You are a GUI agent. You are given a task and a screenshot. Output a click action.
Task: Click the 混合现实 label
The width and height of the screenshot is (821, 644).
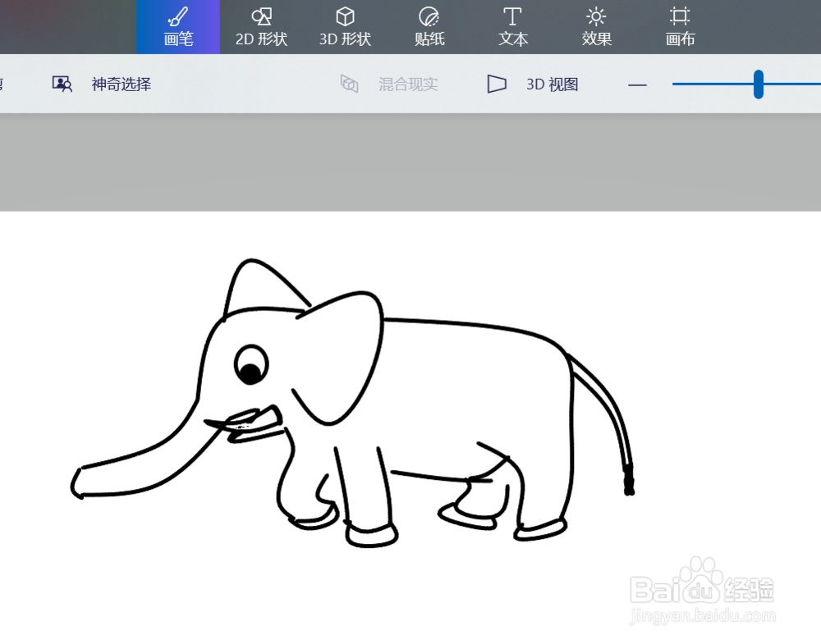click(x=408, y=84)
